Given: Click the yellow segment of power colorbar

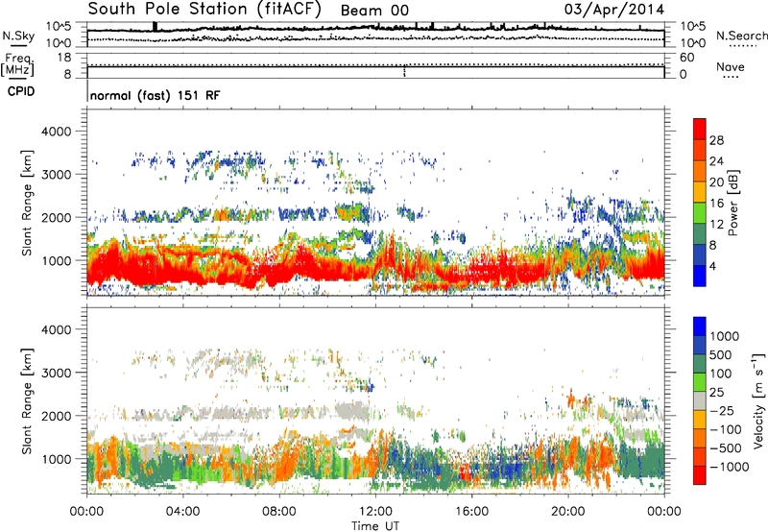Looking at the screenshot, I should coord(700,192).
